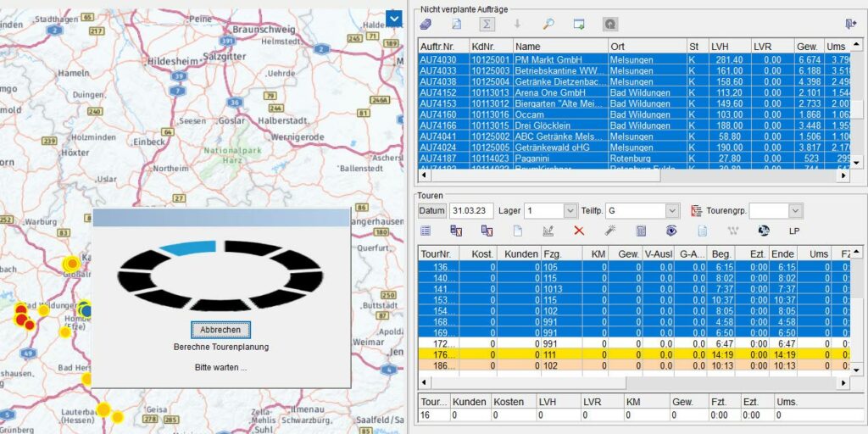This screenshot has width=868, height=434.
Task: Click the LP toolbar item
Action: coord(794,231)
